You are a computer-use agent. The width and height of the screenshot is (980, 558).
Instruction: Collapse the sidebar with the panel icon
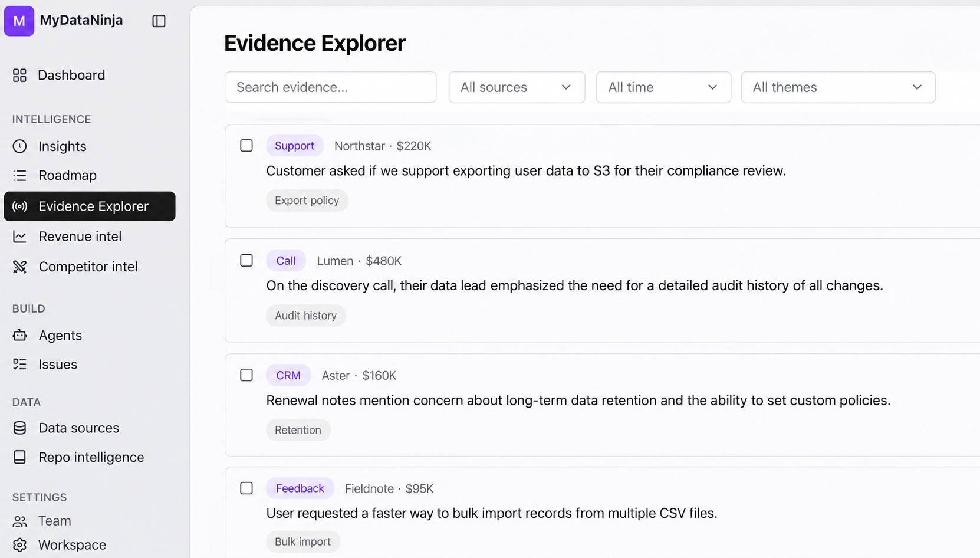click(159, 21)
